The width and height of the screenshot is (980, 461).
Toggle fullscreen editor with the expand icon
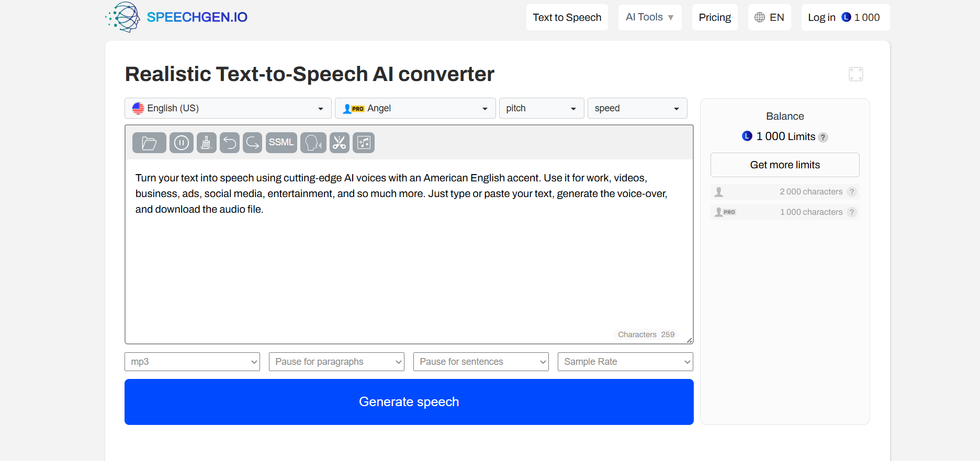coord(855,74)
